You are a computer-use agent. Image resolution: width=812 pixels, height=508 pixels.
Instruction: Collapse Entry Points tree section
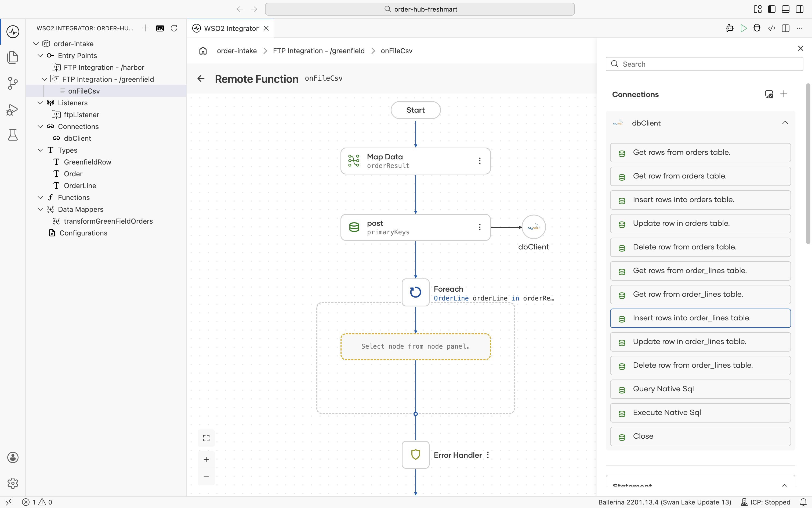tap(40, 55)
